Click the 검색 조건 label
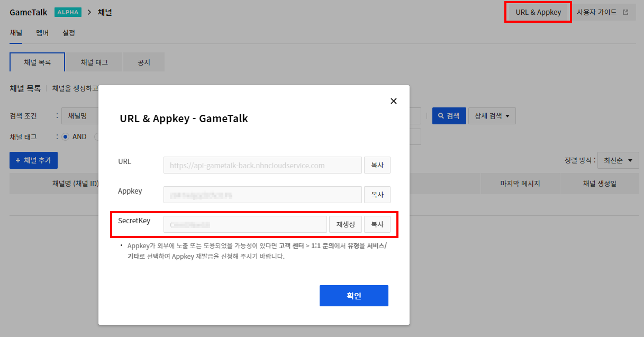644x337 pixels. click(x=23, y=115)
